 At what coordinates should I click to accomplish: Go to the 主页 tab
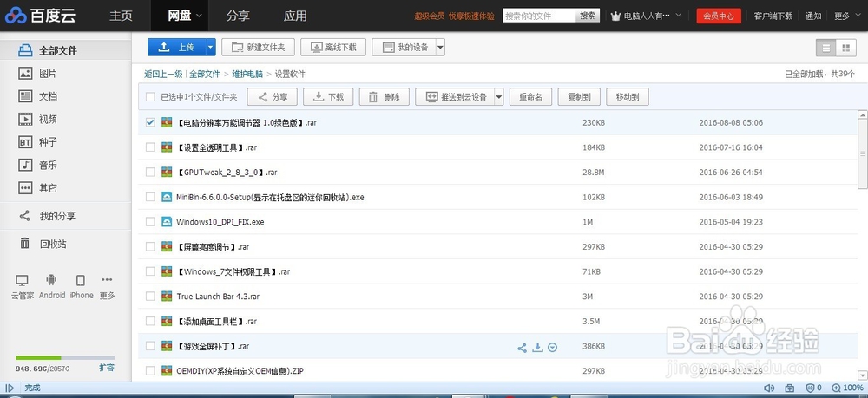coord(121,16)
